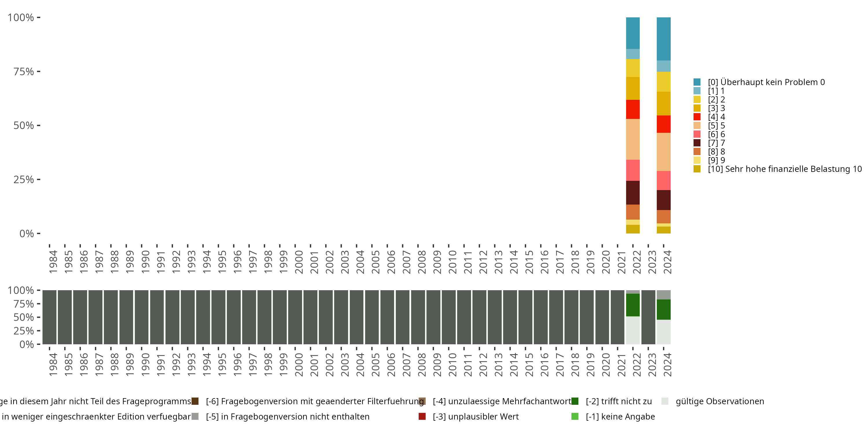Click the 2023 gray bar in the lower chart
This screenshot has height=434, width=868.
coord(648,317)
